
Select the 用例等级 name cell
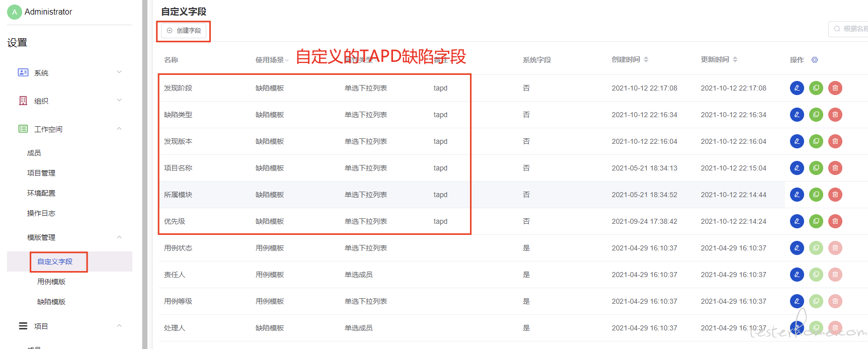[178, 301]
